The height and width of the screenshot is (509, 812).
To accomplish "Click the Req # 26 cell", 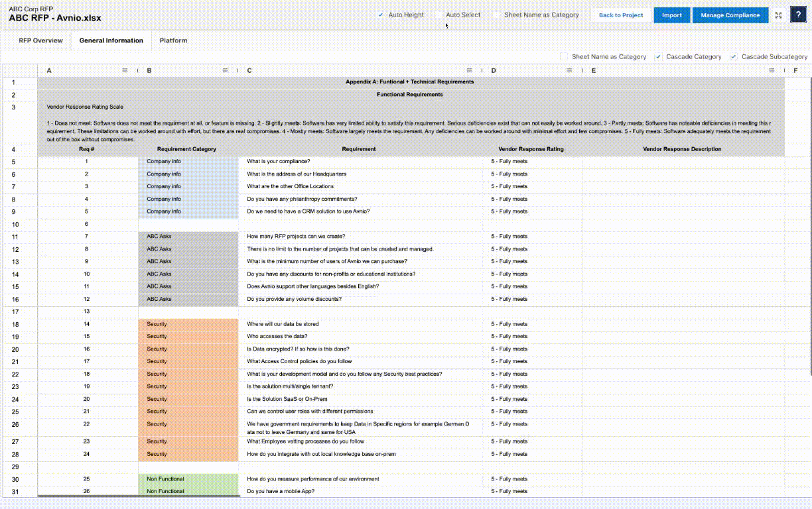I will pos(88,491).
